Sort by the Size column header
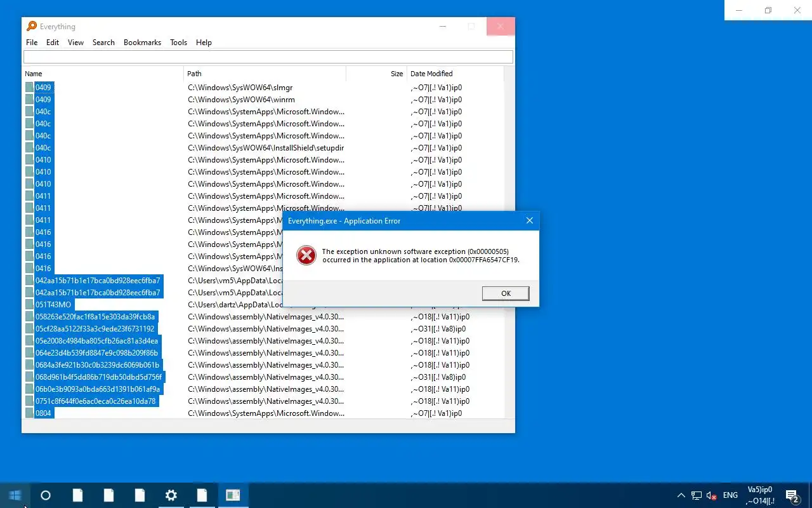 376,74
